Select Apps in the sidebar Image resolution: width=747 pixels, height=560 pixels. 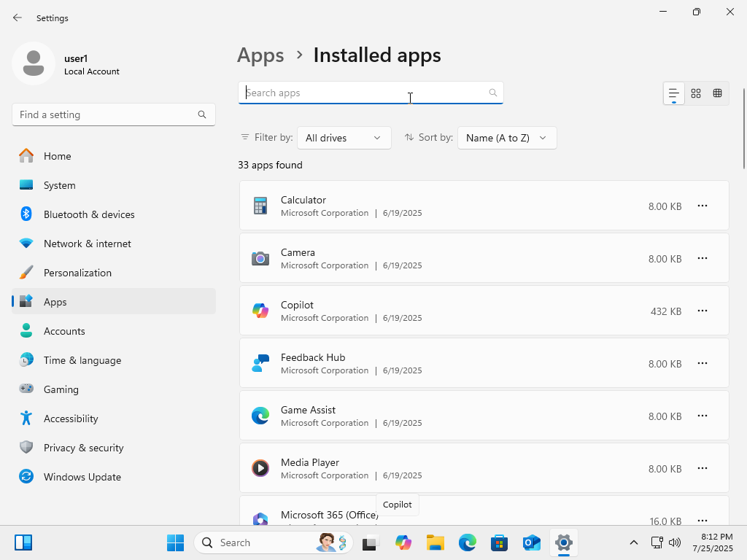114,302
